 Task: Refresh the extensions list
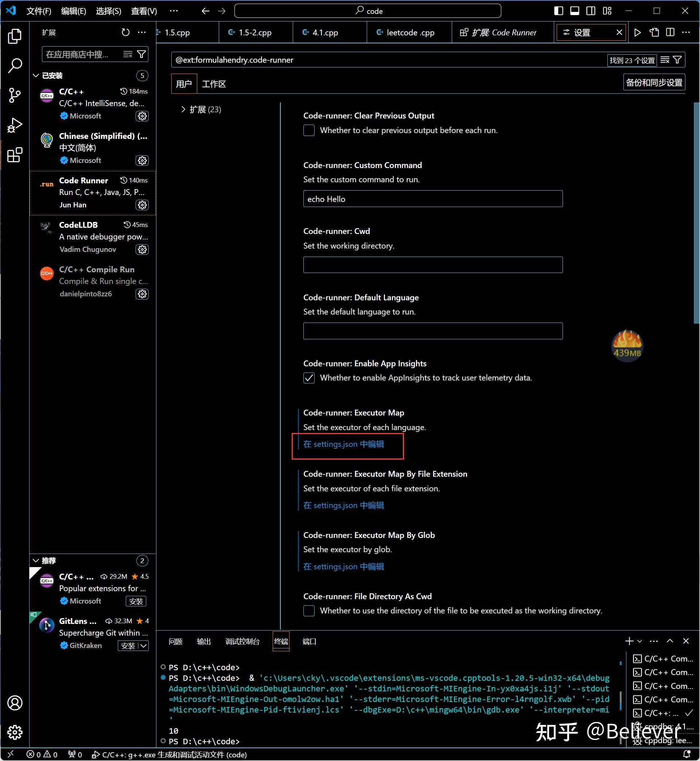[x=125, y=32]
